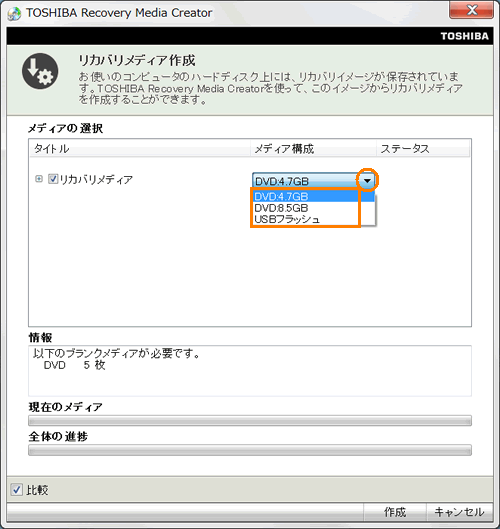Select DVD:4.7GB from the dropdown list
Viewport: 500px width, 529px height.
point(314,196)
